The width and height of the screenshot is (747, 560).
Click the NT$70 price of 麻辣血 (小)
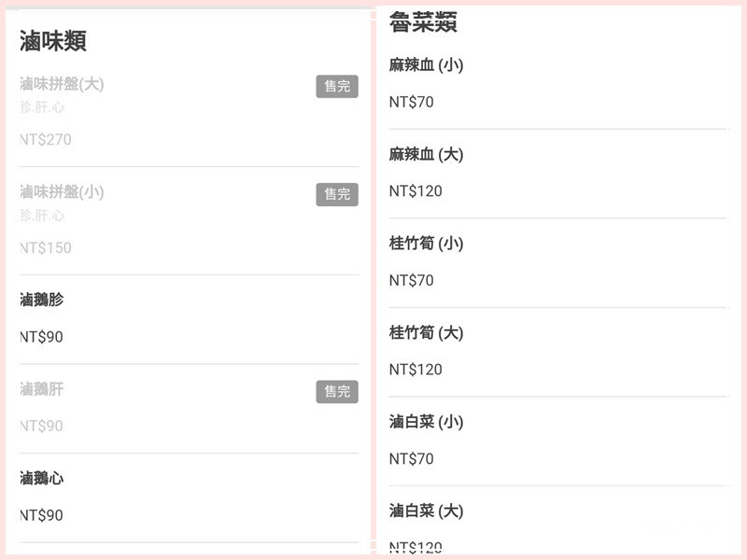pos(412,103)
